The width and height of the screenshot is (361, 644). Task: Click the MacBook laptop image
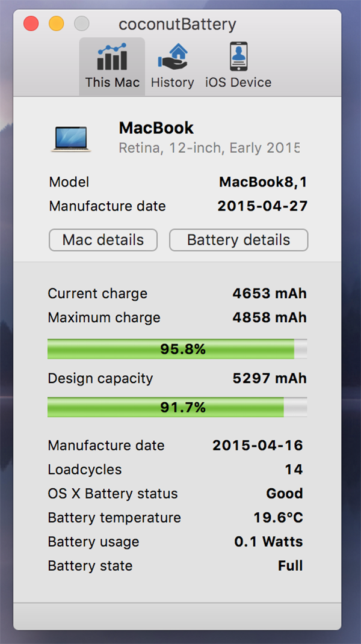pos(71,140)
